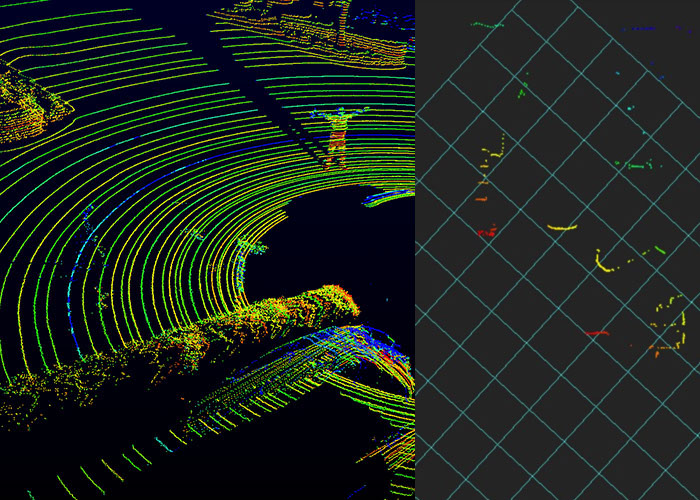Select the dense red point blob in grid view
The width and height of the screenshot is (700, 500).
click(487, 231)
